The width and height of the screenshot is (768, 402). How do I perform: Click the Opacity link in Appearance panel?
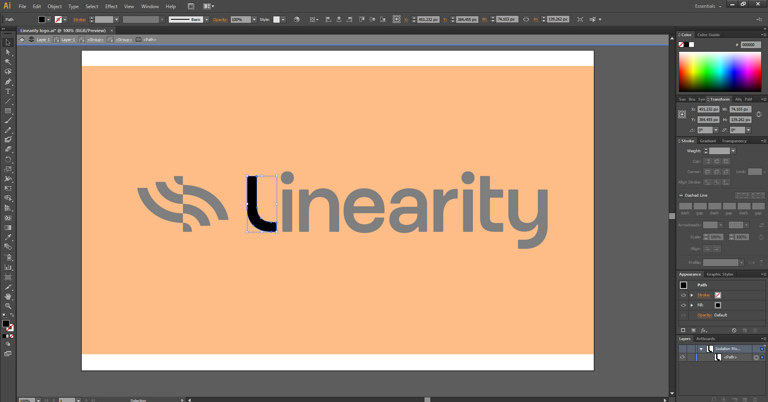click(704, 315)
